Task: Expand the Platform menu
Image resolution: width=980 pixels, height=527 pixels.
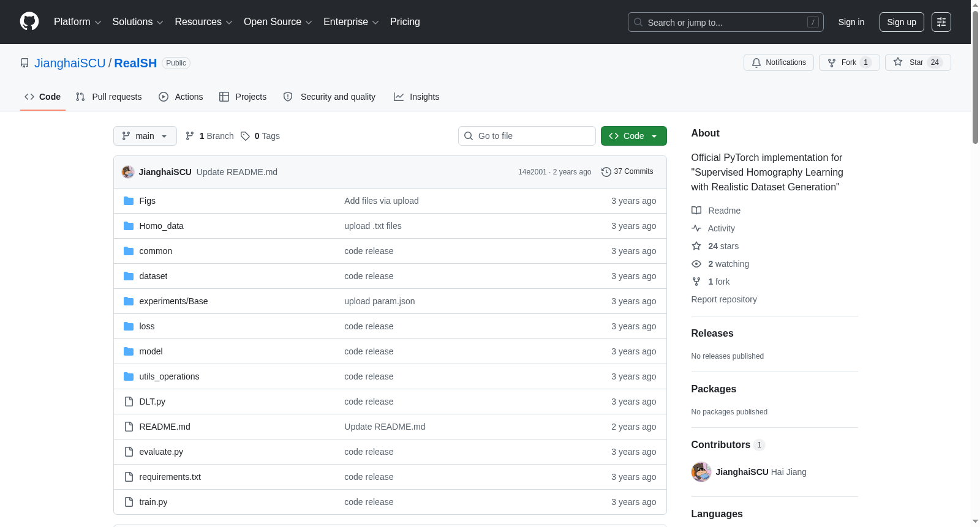Action: 77,22
